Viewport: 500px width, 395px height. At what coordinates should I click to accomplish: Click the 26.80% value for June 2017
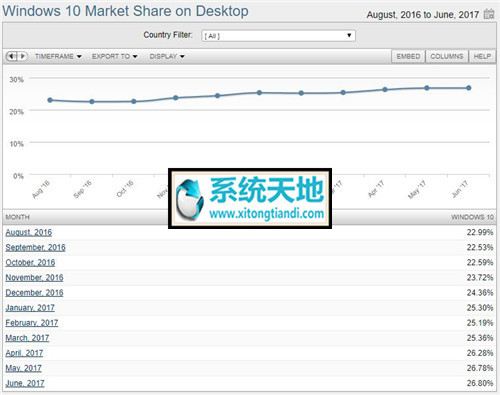pos(480,383)
